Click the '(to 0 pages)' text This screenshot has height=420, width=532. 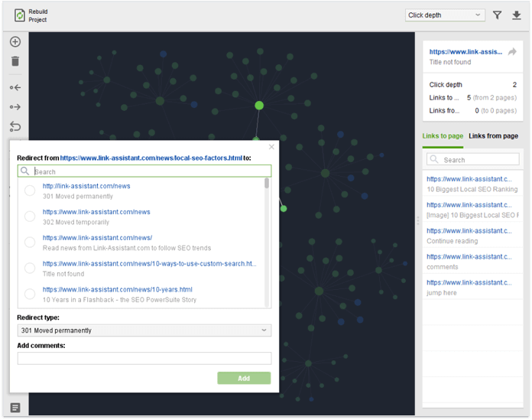pyautogui.click(x=498, y=111)
